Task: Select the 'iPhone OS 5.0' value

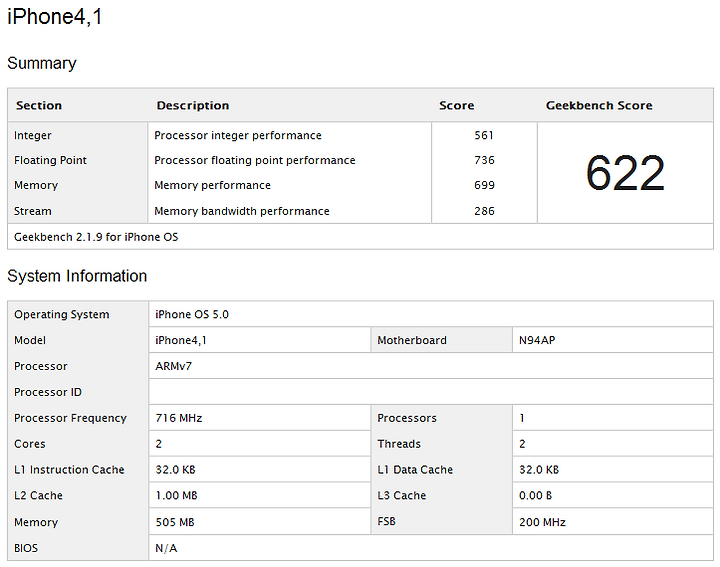Action: coord(192,314)
